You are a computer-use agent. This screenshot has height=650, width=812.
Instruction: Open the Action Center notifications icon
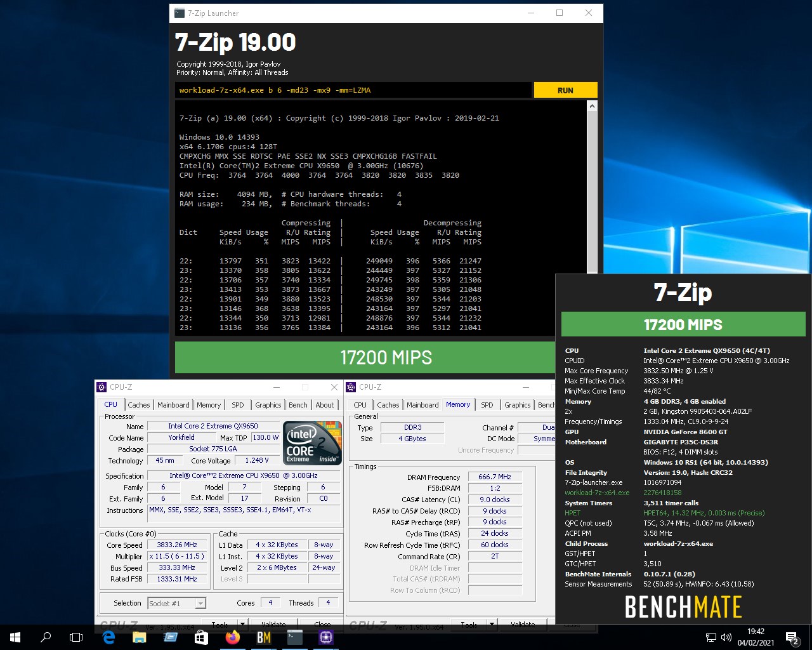pos(792,637)
